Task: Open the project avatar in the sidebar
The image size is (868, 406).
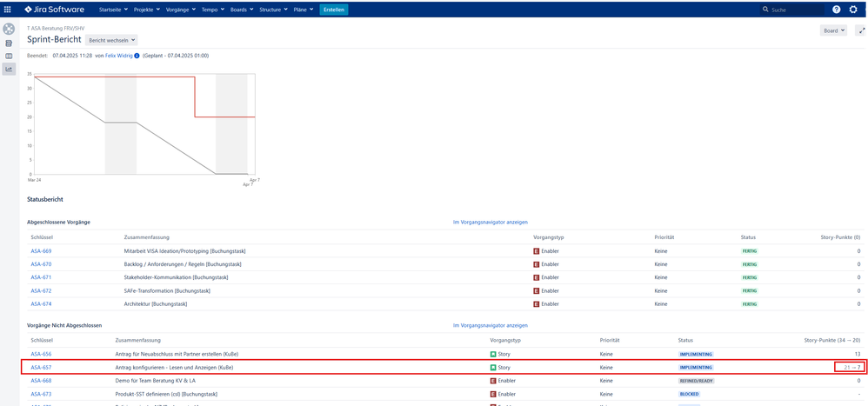Action: click(9, 28)
